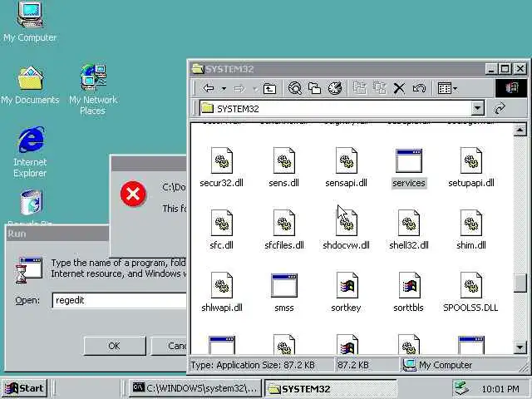Select the sfcfiles.dll file icon
The width and height of the screenshot is (532, 399).
(284, 223)
